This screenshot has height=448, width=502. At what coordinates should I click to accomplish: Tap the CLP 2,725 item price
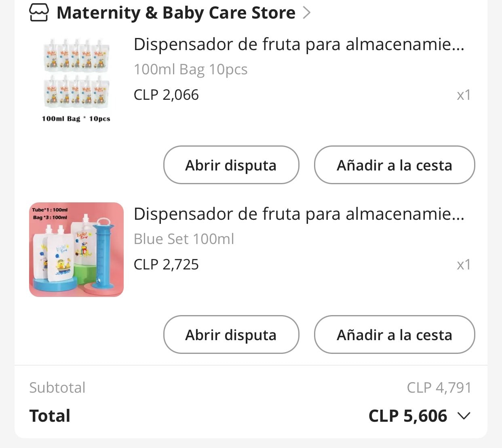pyautogui.click(x=166, y=265)
